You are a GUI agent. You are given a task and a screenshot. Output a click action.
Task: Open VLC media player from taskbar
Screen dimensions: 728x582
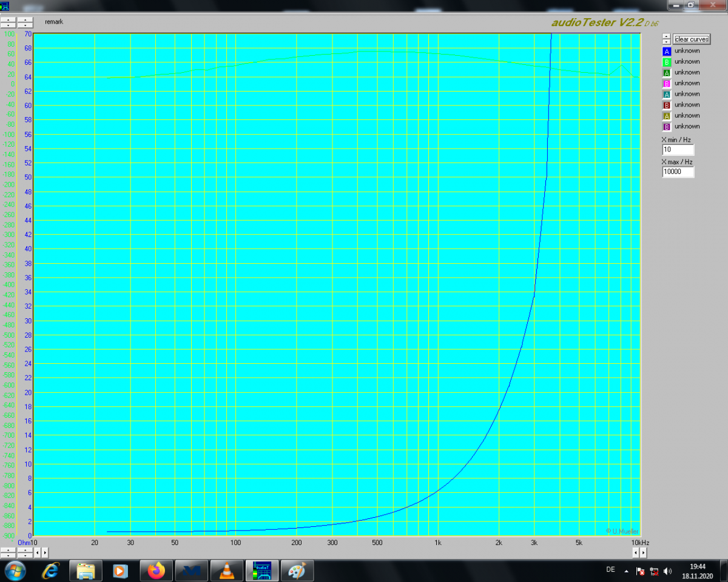tap(227, 570)
